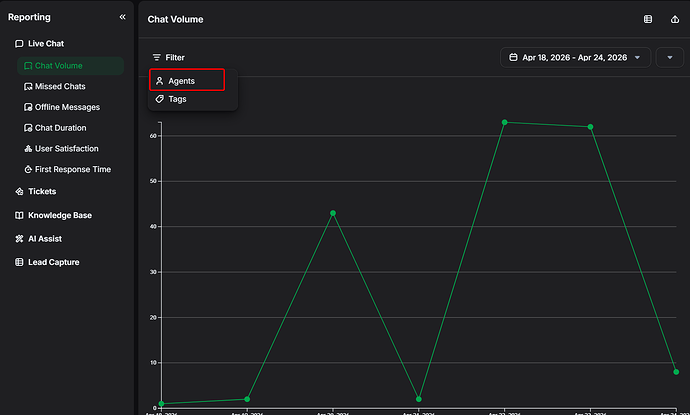Screen dimensions: 690x415
Task: Open the Filter menu
Action: pos(168,58)
